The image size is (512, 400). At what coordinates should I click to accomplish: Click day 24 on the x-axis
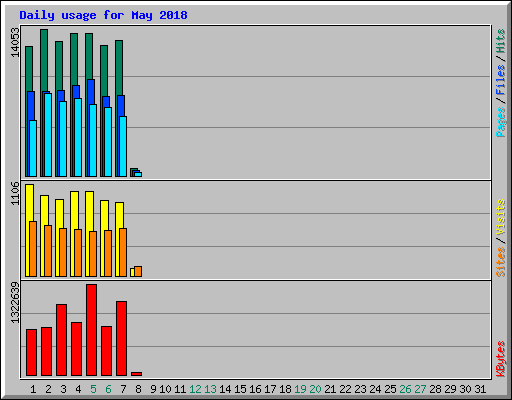point(375,389)
